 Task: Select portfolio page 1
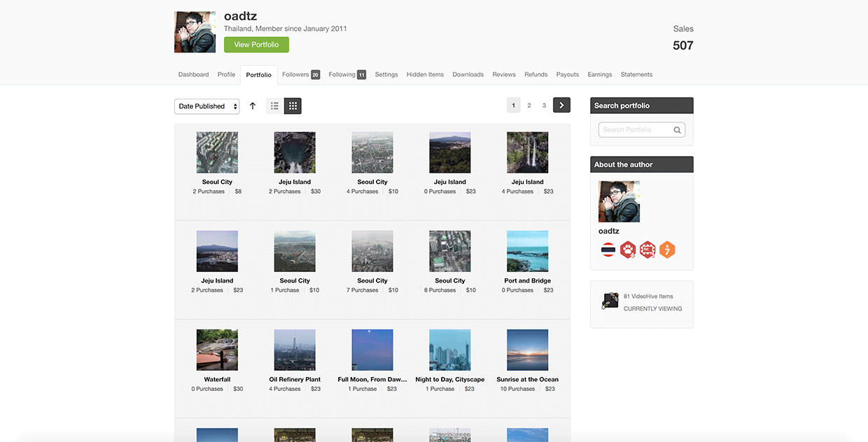(x=514, y=106)
